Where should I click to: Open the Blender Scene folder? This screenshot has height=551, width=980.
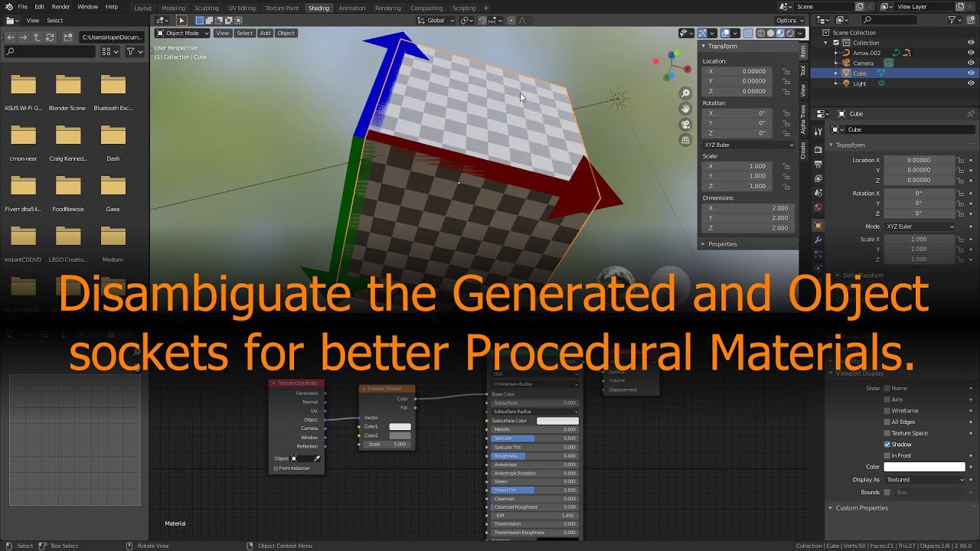[68, 92]
